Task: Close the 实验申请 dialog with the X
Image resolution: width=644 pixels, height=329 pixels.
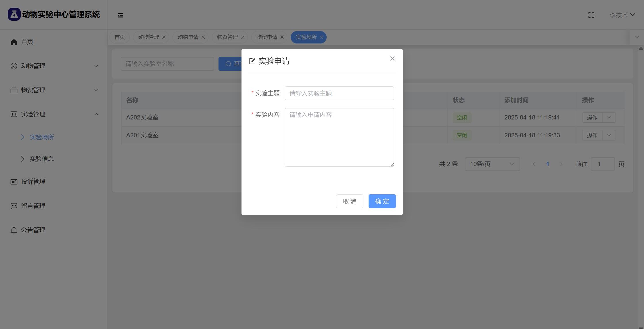Action: click(392, 58)
